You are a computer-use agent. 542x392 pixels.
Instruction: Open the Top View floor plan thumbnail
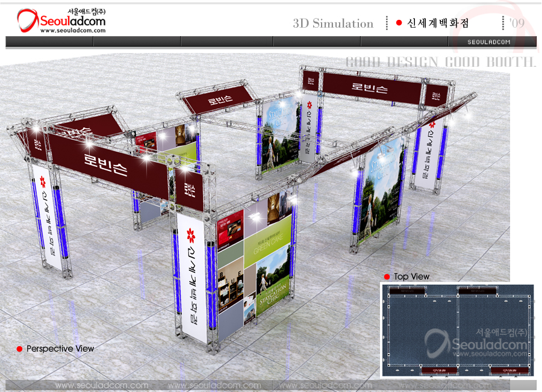[458, 330]
